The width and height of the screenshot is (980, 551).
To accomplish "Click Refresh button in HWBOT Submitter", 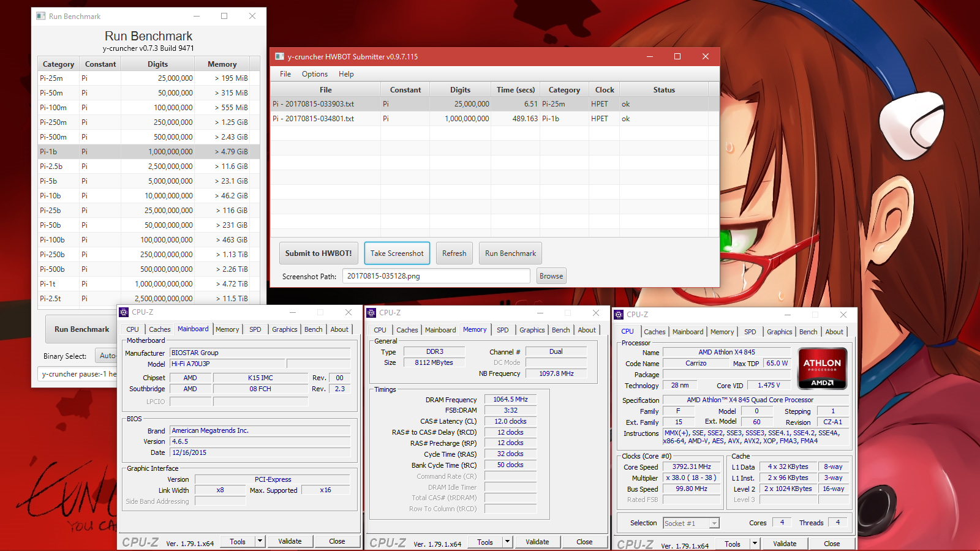I will [x=454, y=253].
